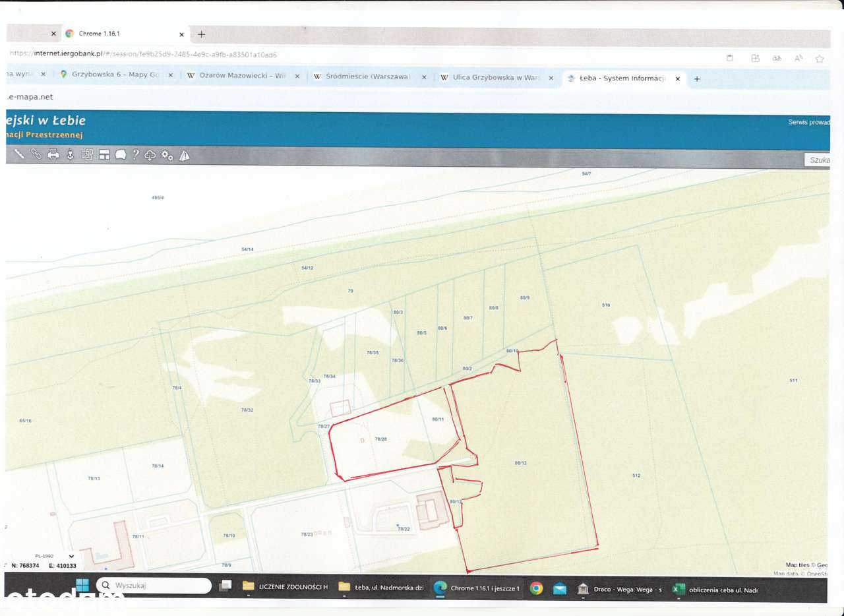Switch to 'Ulica Grzybowska w War' tab
844x616 pixels.
[497, 78]
